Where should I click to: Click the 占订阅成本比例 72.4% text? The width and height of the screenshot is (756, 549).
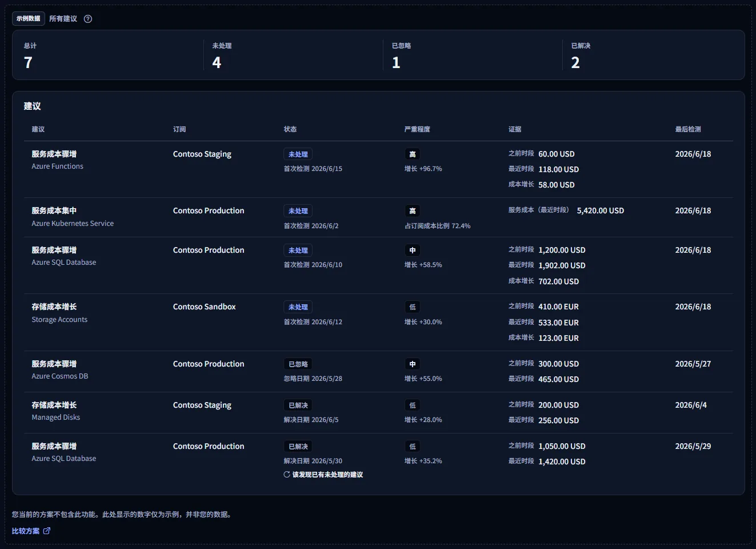438,226
